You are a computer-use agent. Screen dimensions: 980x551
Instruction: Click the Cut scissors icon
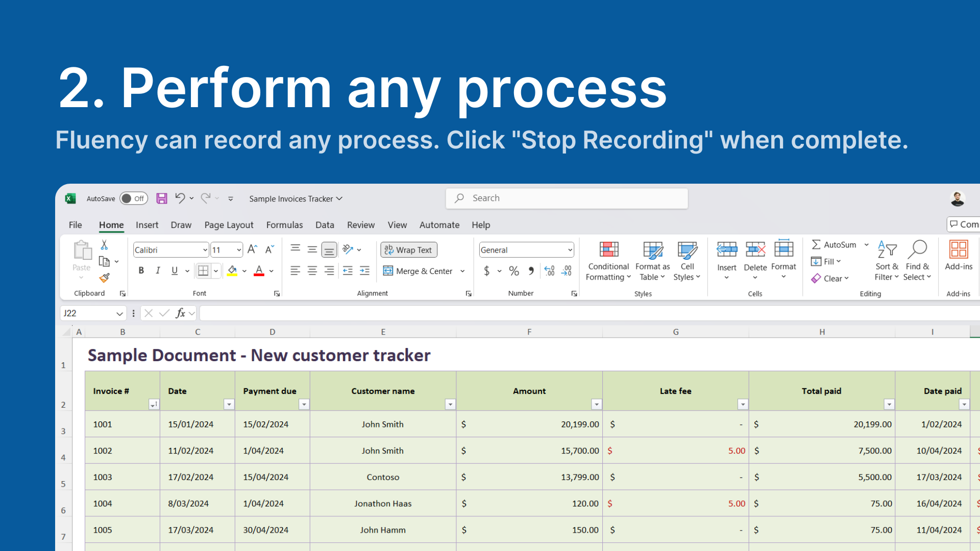coord(104,245)
